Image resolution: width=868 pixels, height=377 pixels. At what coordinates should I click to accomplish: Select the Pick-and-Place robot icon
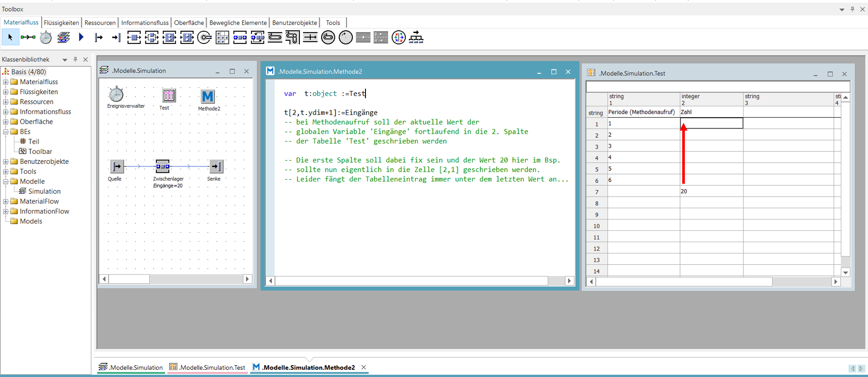[204, 38]
